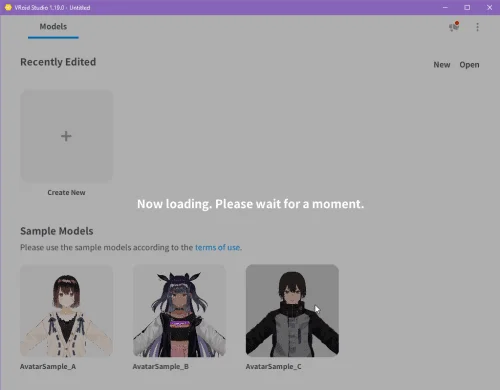
Task: Click the VRoid Studio app icon in title bar
Action: point(8,7)
